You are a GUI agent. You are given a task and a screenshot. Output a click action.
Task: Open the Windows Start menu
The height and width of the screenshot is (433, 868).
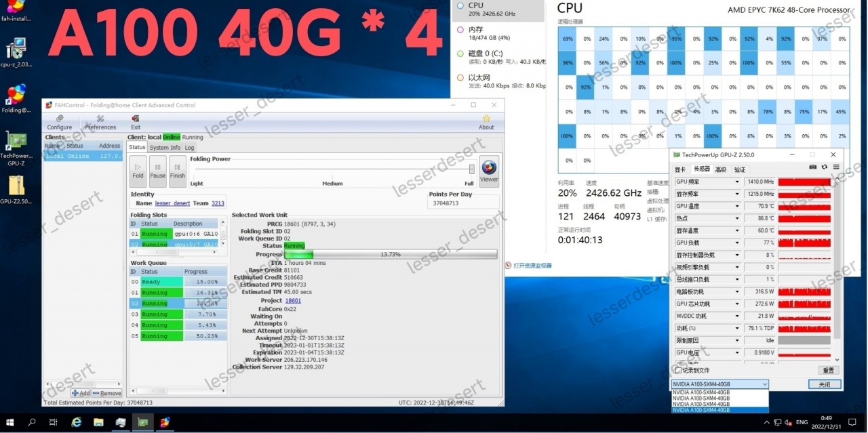coord(9,422)
